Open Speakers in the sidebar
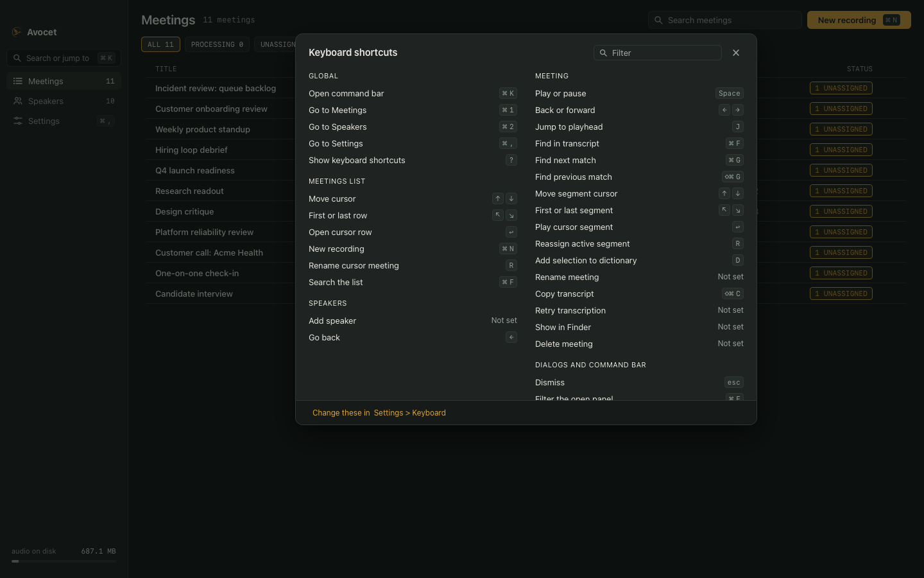The image size is (924, 578). 64,101
